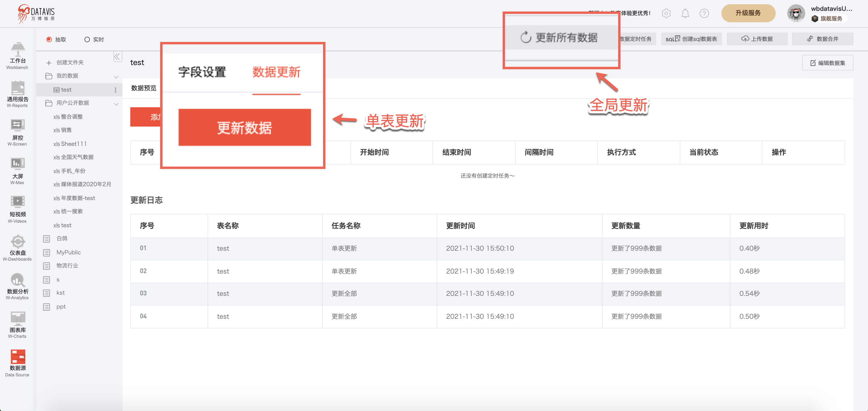Image resolution: width=868 pixels, height=411 pixels.
Task: Open the xls Sheet111 dataset
Action: click(x=70, y=144)
